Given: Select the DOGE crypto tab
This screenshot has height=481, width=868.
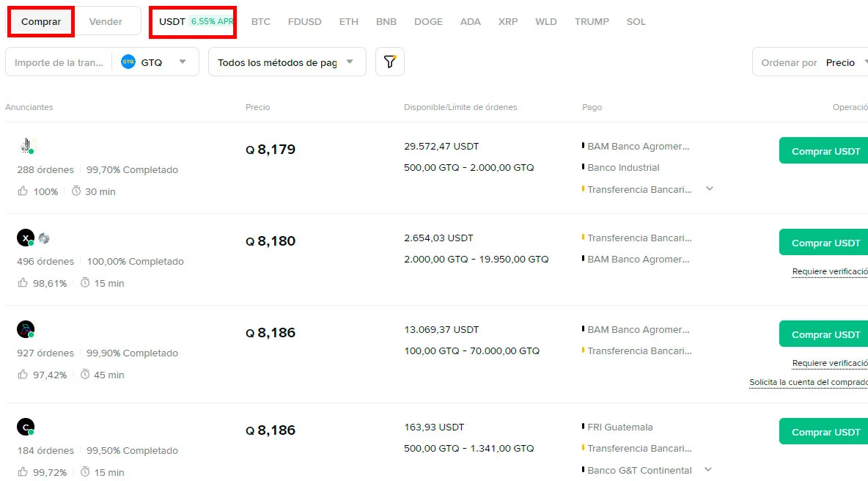Looking at the screenshot, I should 428,21.
